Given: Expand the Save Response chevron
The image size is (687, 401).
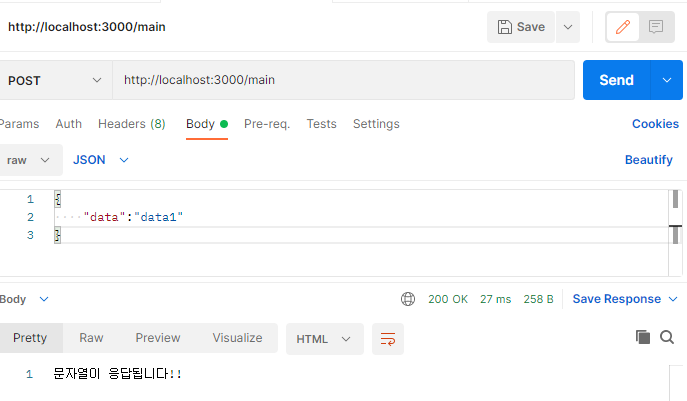Looking at the screenshot, I should (673, 299).
